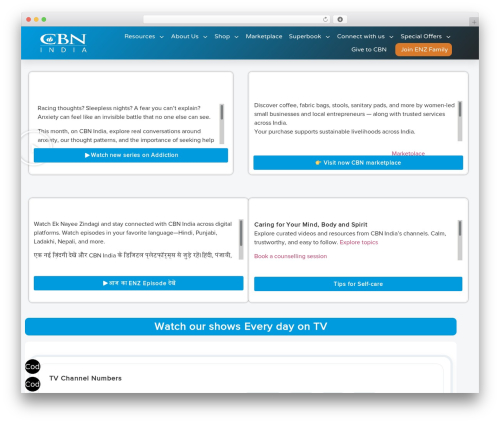The width and height of the screenshot is (500, 423).
Task: Open the Explore topics link
Action: click(359, 242)
